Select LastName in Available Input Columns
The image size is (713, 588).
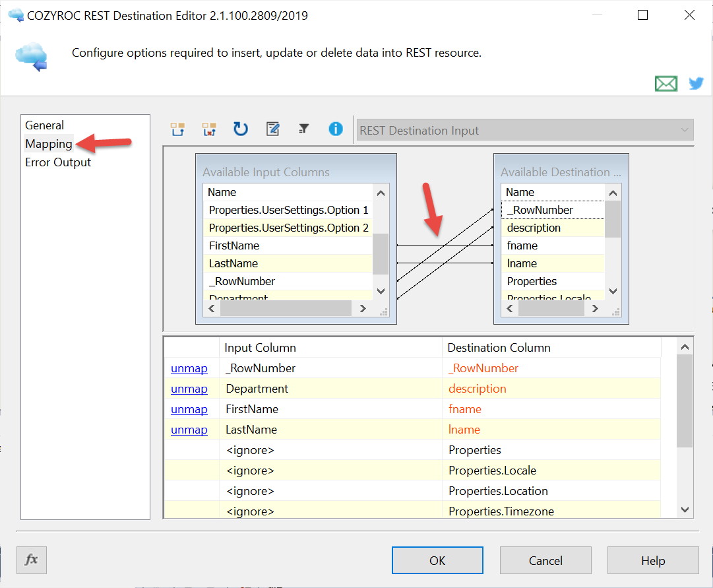click(x=288, y=263)
